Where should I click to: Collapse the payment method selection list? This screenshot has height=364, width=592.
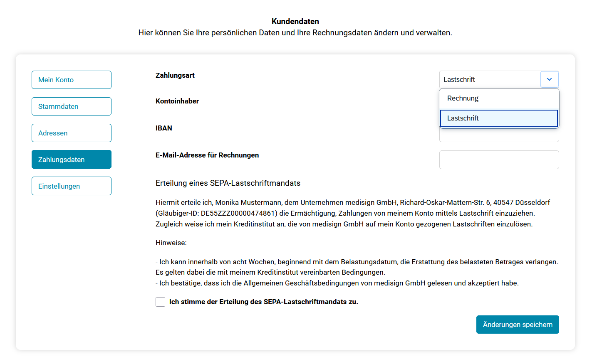tap(549, 79)
